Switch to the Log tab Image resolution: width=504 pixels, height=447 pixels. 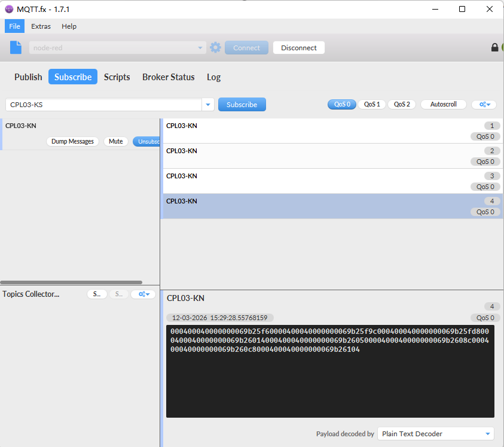tap(214, 77)
